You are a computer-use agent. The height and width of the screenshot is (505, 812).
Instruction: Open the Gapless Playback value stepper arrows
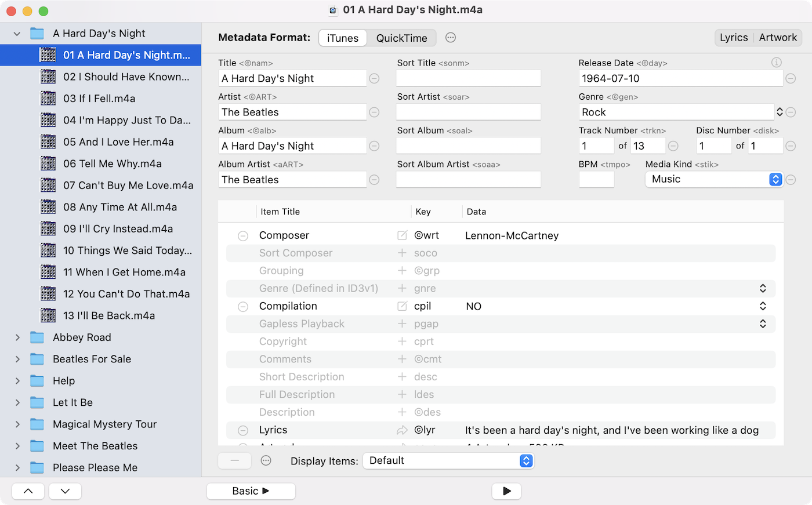point(763,324)
